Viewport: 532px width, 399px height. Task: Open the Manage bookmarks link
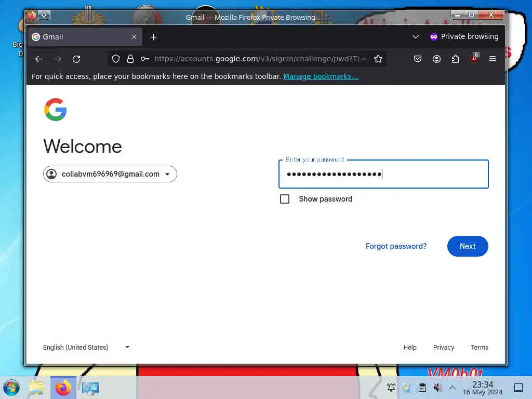pyautogui.click(x=321, y=76)
